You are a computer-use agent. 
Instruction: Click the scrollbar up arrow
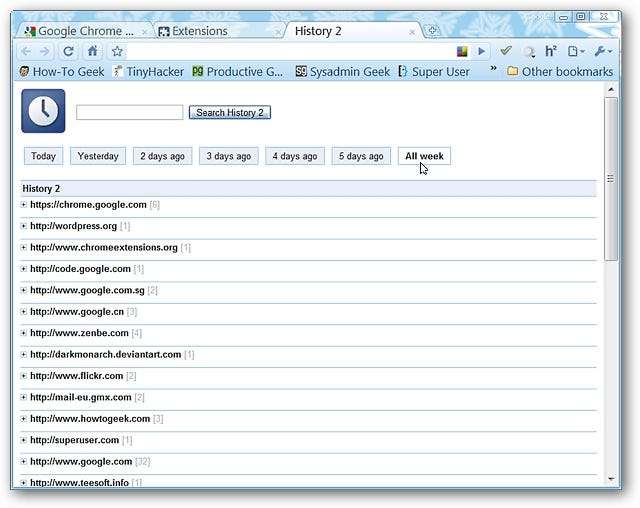(x=611, y=89)
